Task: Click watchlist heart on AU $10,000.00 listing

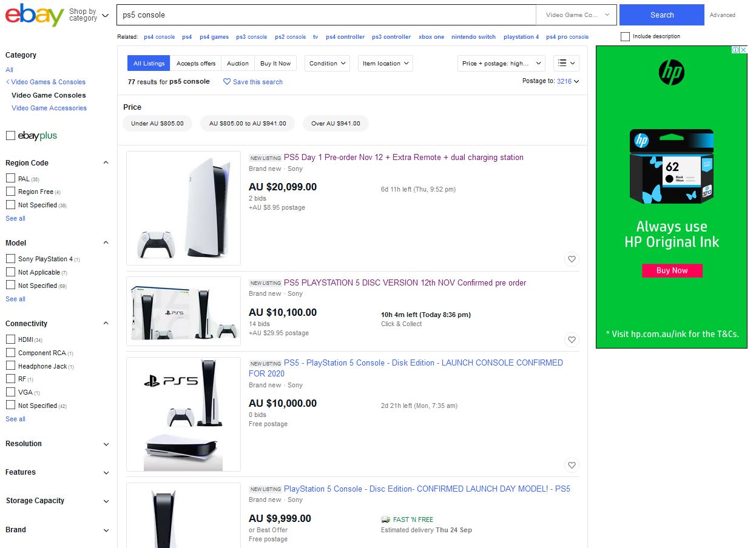Action: point(572,466)
